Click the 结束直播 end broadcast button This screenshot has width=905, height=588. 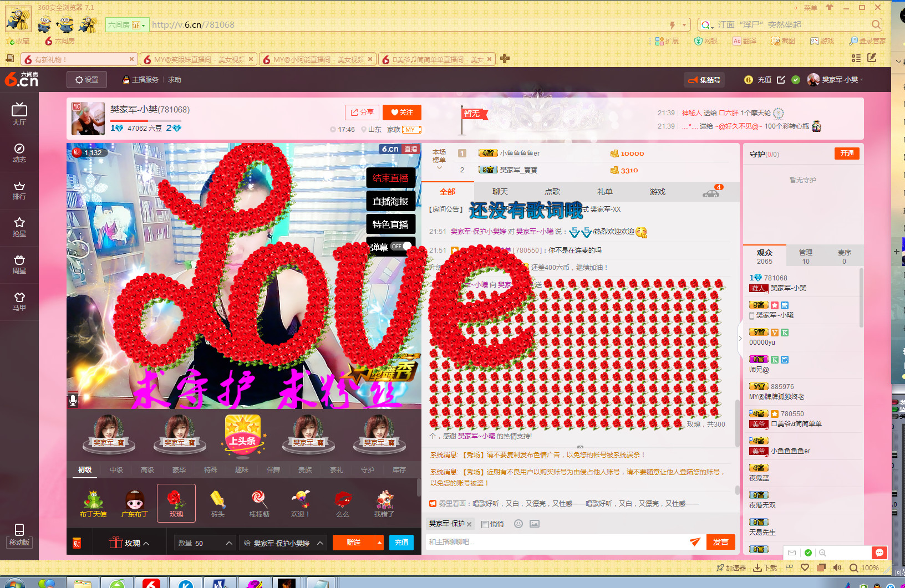coord(390,178)
